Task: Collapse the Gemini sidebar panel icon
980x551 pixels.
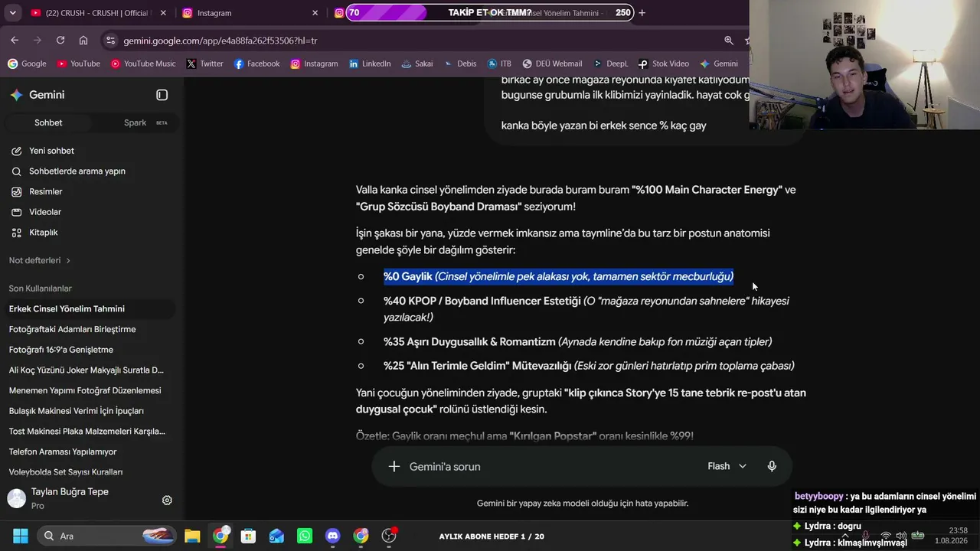Action: [x=162, y=95]
